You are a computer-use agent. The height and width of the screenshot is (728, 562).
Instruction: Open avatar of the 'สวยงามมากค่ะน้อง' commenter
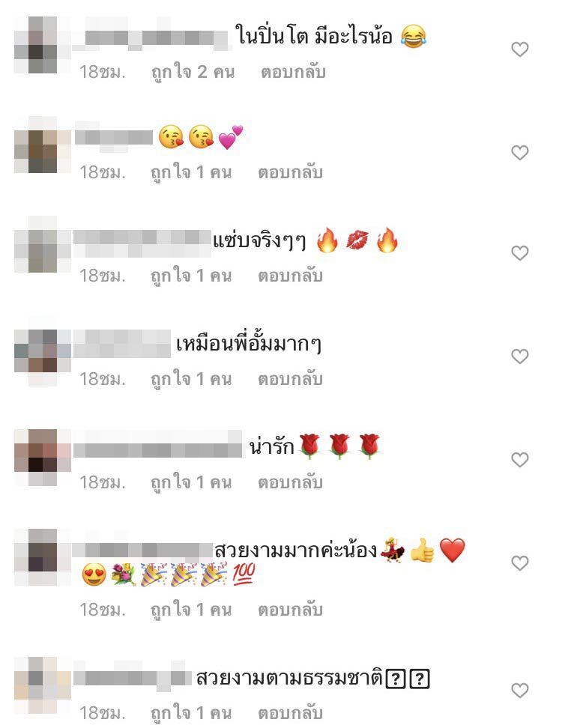point(43,557)
